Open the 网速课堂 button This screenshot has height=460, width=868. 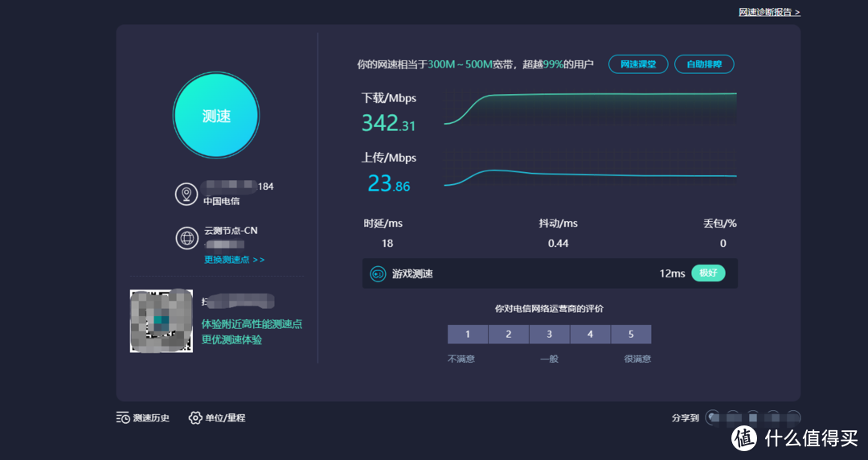(638, 64)
